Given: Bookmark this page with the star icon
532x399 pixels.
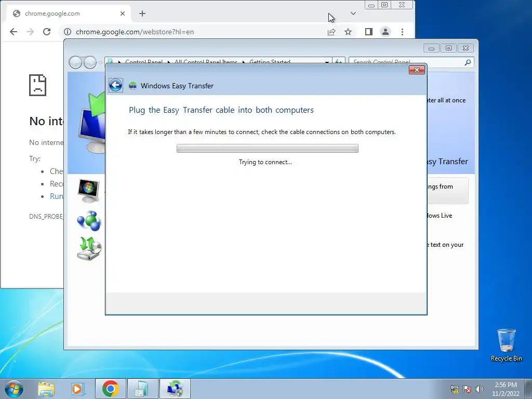Looking at the screenshot, I should [x=348, y=32].
